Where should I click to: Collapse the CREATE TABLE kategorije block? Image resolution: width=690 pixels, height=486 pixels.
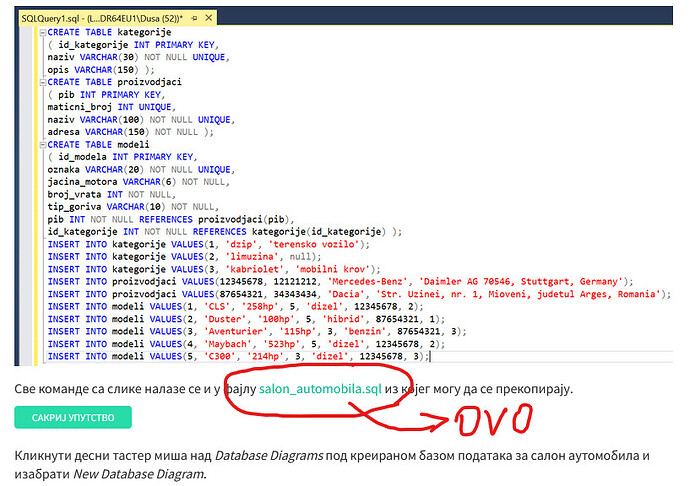43,33
